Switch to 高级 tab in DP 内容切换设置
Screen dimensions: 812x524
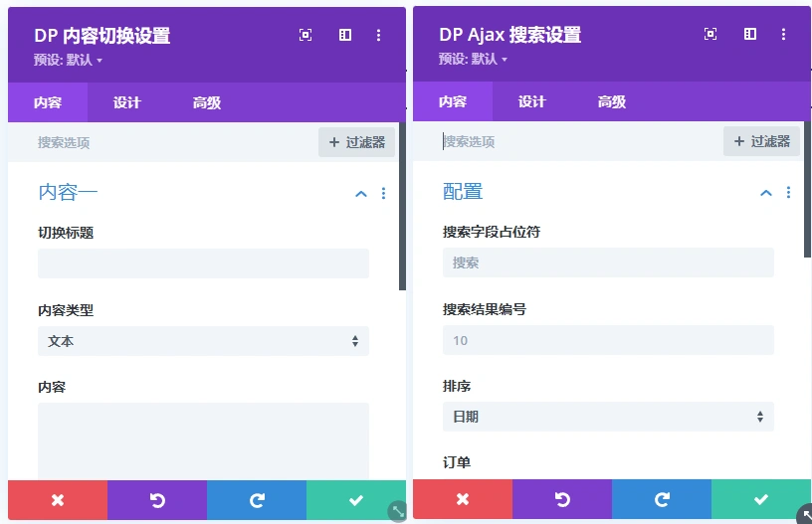[x=207, y=102]
